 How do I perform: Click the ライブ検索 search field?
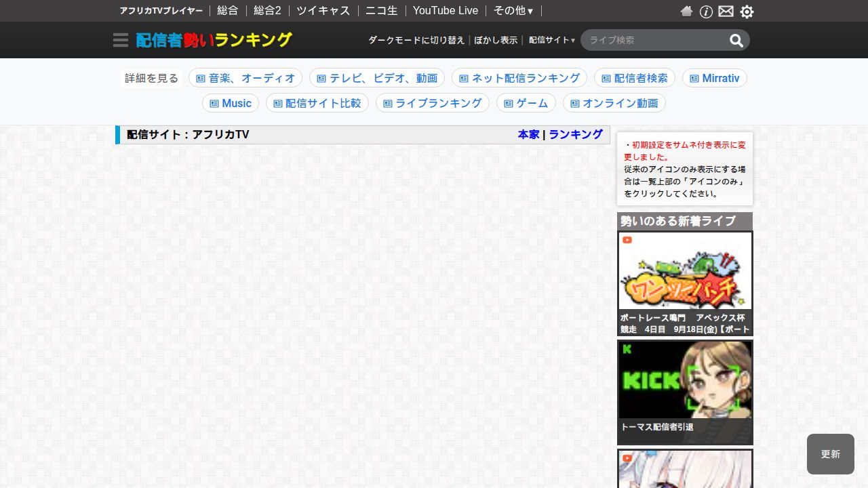pyautogui.click(x=654, y=40)
